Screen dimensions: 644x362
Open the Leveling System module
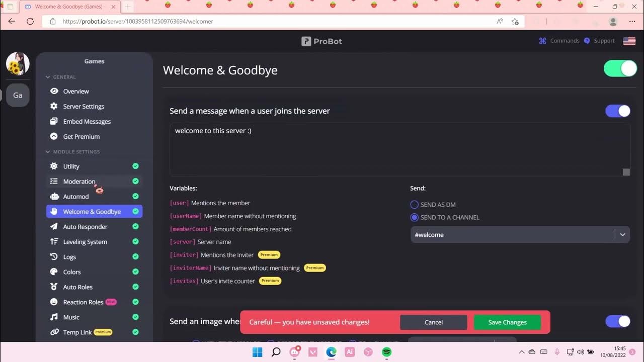tap(85, 242)
